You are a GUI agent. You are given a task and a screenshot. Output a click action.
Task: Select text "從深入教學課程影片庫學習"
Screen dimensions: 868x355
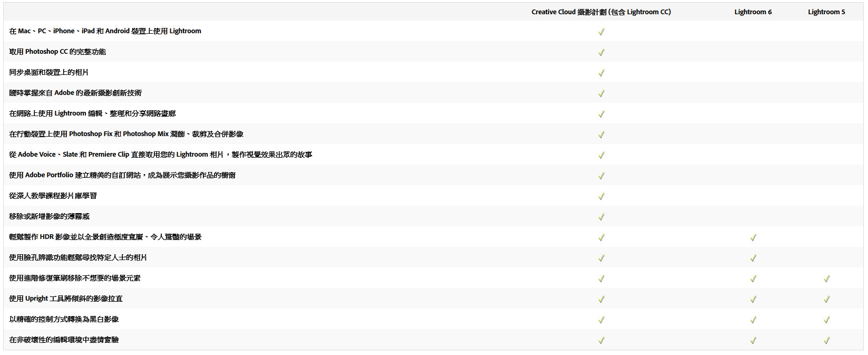(53, 196)
